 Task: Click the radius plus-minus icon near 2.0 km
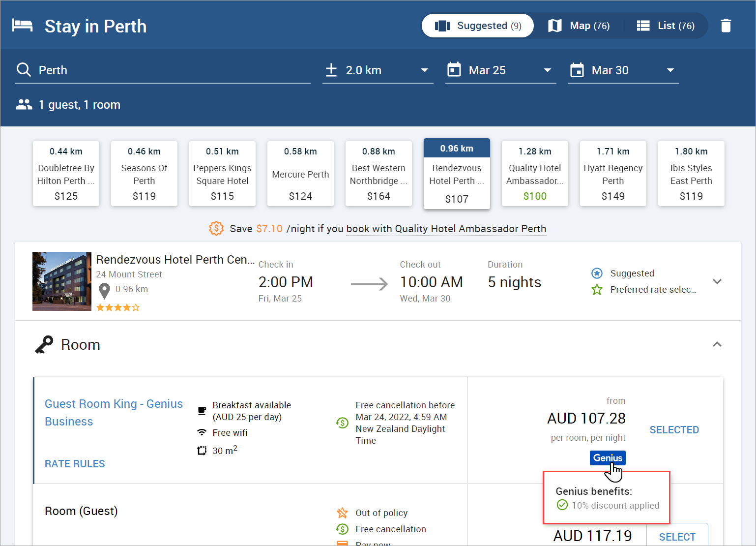331,70
